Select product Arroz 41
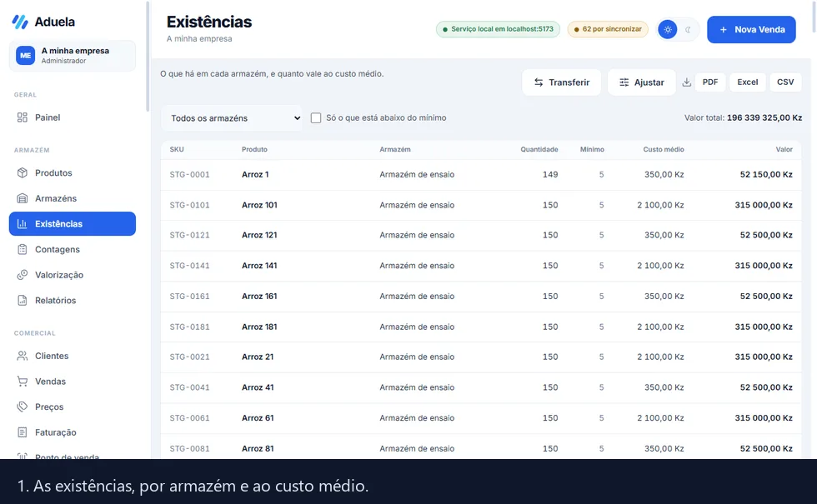 [x=258, y=387]
